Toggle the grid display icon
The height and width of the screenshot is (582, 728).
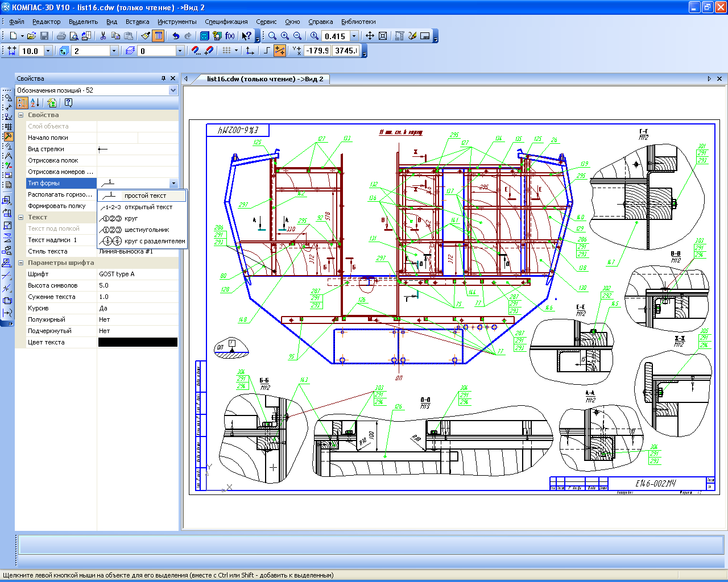[226, 51]
